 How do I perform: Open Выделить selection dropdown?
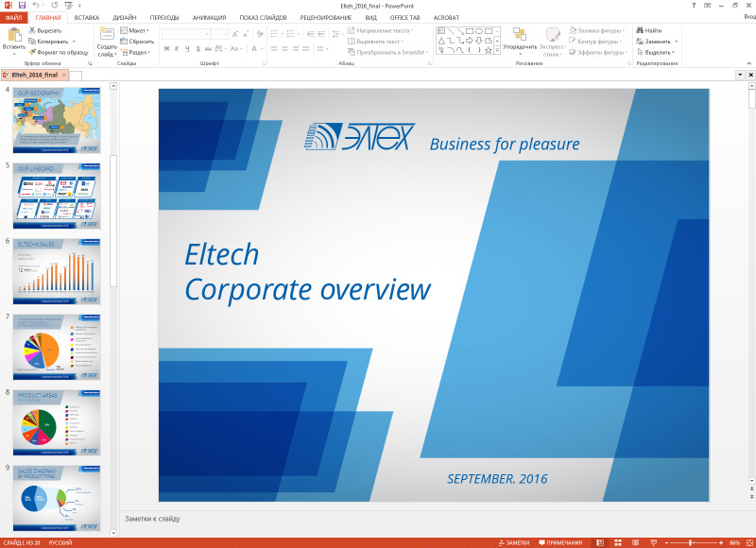(656, 52)
